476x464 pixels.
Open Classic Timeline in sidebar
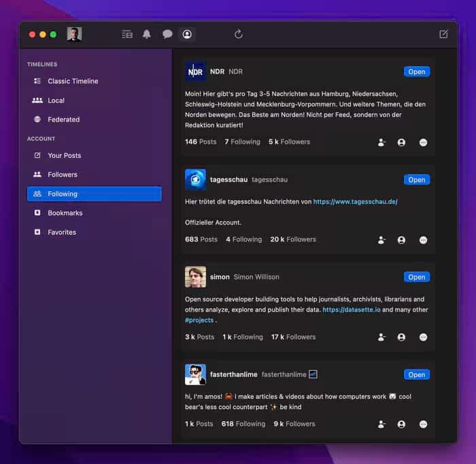(73, 81)
